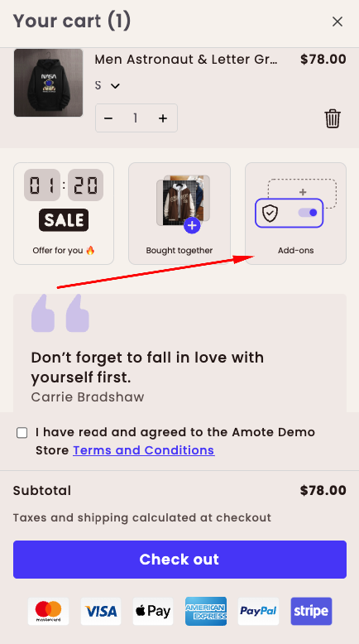
Task: Open the size S dropdown
Action: point(107,85)
